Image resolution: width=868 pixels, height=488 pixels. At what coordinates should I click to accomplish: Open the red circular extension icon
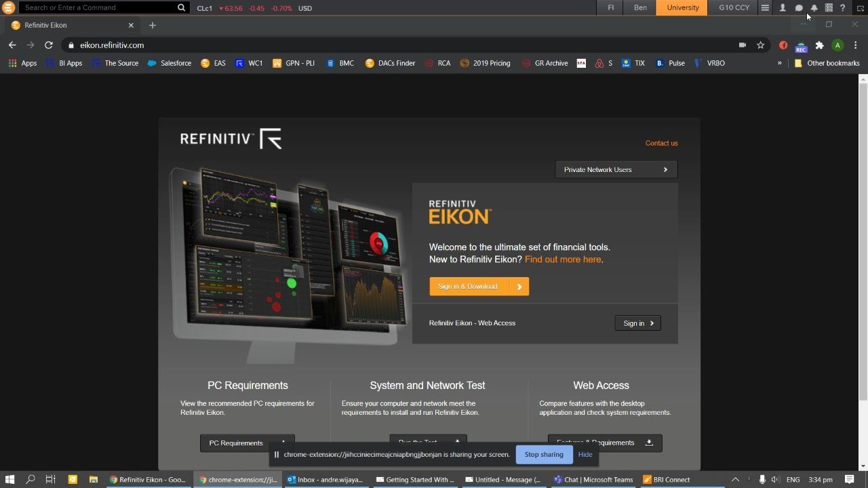coord(783,45)
